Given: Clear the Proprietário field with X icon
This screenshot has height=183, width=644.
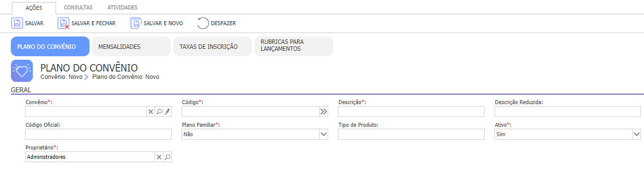Looking at the screenshot, I should tap(159, 157).
